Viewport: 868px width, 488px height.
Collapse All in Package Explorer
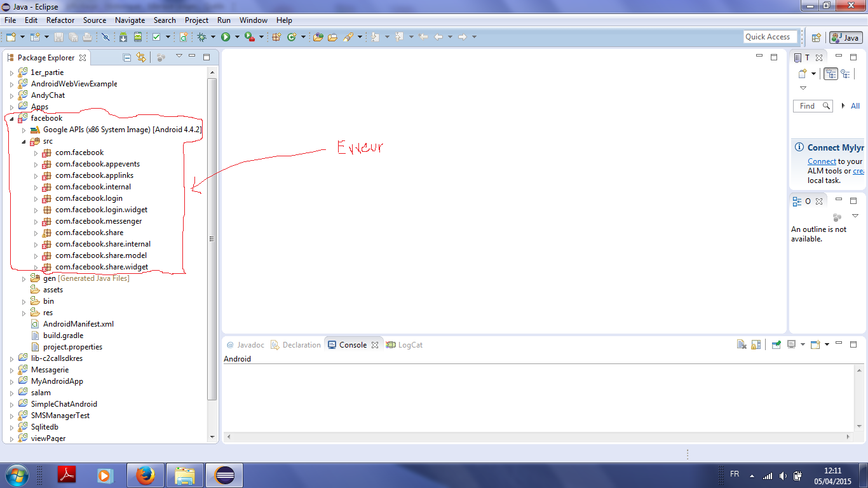[x=127, y=57]
